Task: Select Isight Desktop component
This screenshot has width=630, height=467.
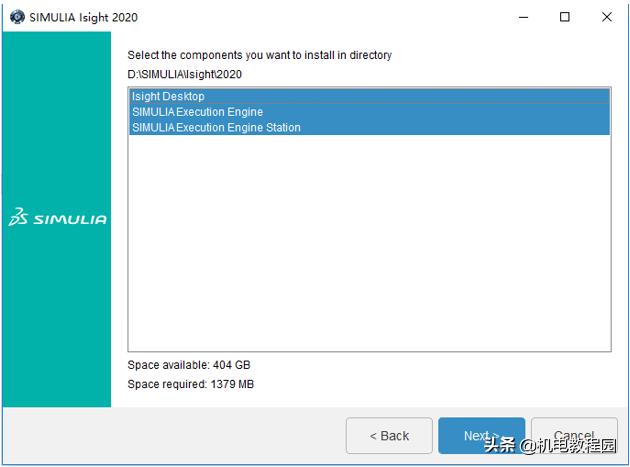Action: pos(370,96)
